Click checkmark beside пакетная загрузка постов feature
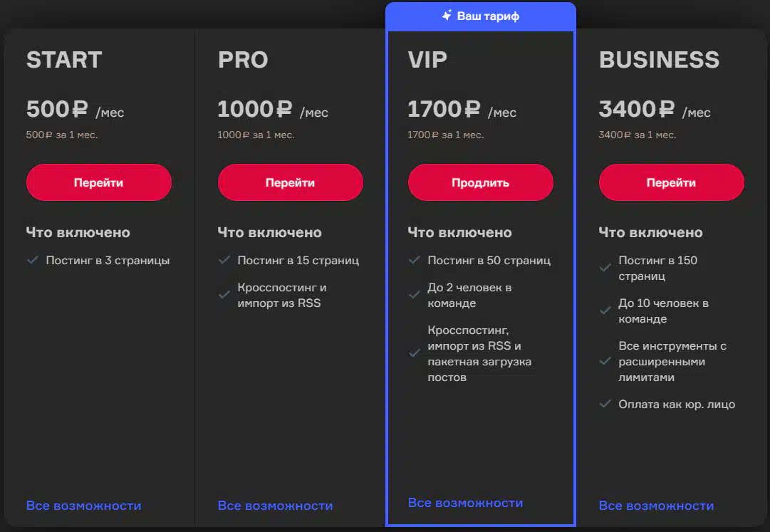 click(x=415, y=353)
